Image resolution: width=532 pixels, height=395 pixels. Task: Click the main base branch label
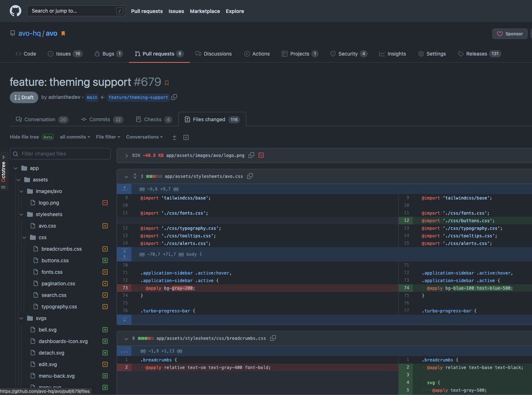[x=92, y=97]
